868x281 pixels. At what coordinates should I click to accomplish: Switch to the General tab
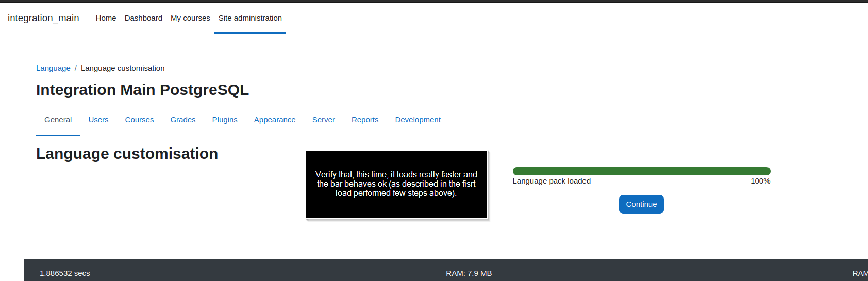click(58, 120)
